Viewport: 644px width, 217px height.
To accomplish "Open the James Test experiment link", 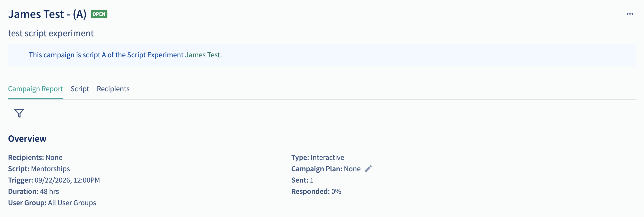I will tap(203, 55).
